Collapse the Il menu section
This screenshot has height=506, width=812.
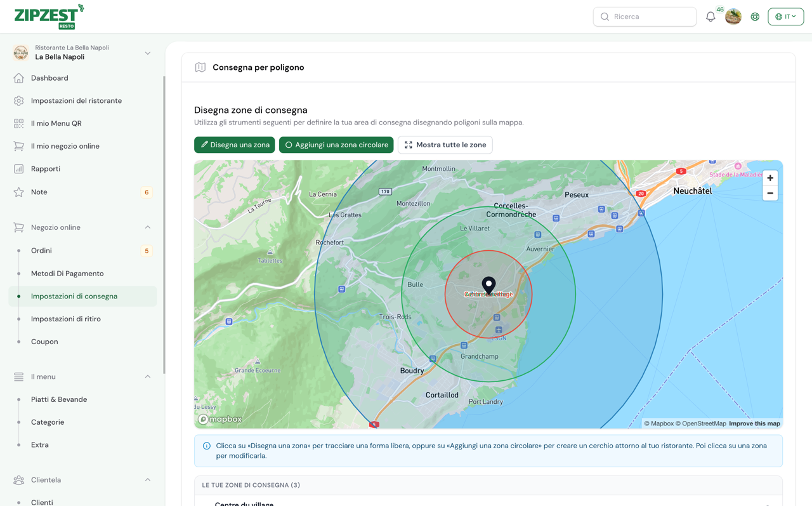click(x=148, y=377)
